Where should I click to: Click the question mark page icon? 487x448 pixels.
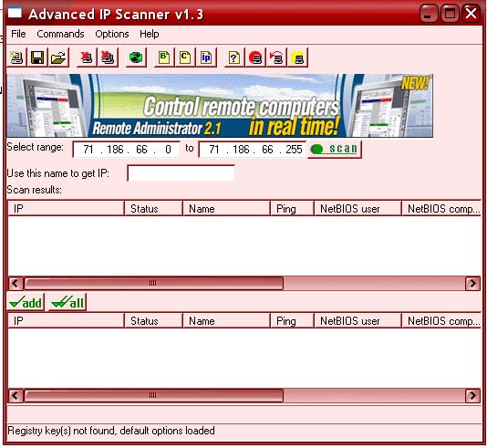point(234,57)
